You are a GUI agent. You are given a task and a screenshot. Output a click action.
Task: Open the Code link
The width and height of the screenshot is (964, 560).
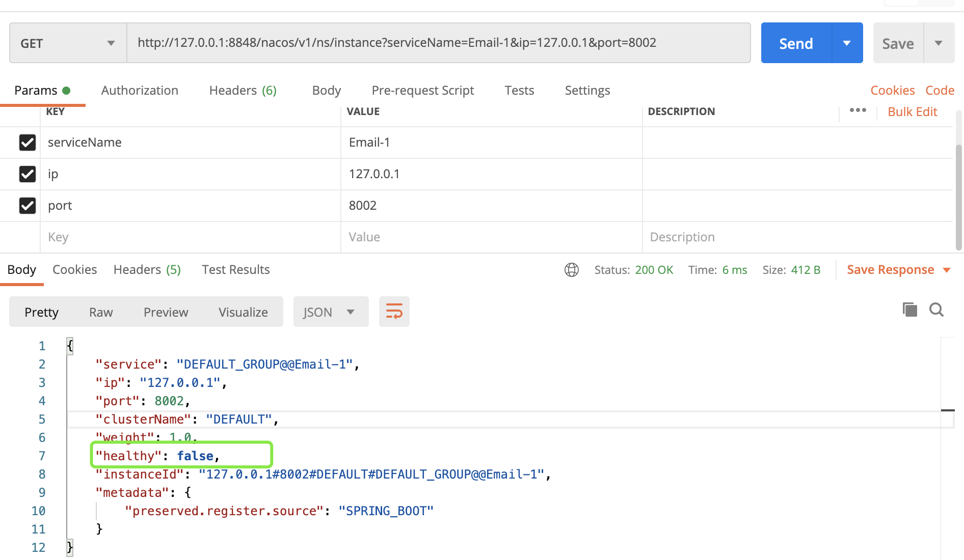click(x=940, y=91)
